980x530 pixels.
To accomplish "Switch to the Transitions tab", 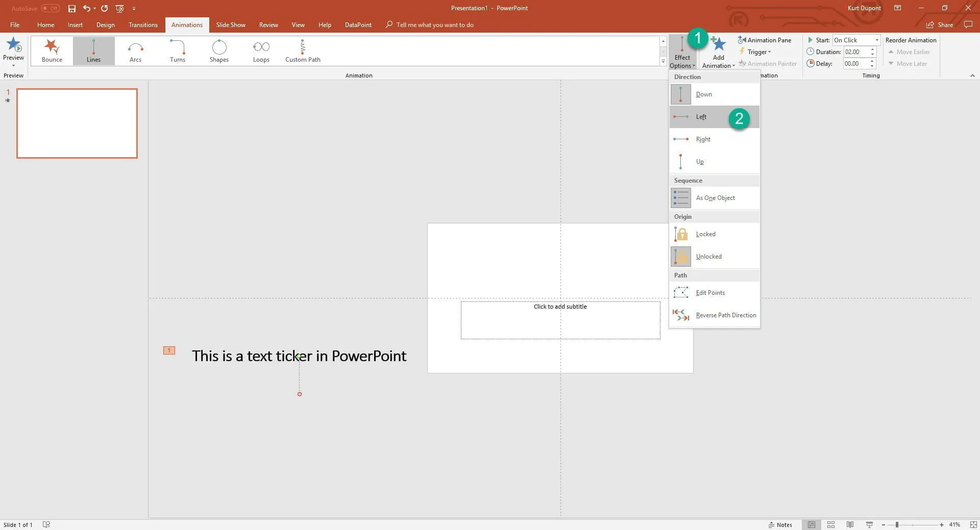I will (x=143, y=24).
